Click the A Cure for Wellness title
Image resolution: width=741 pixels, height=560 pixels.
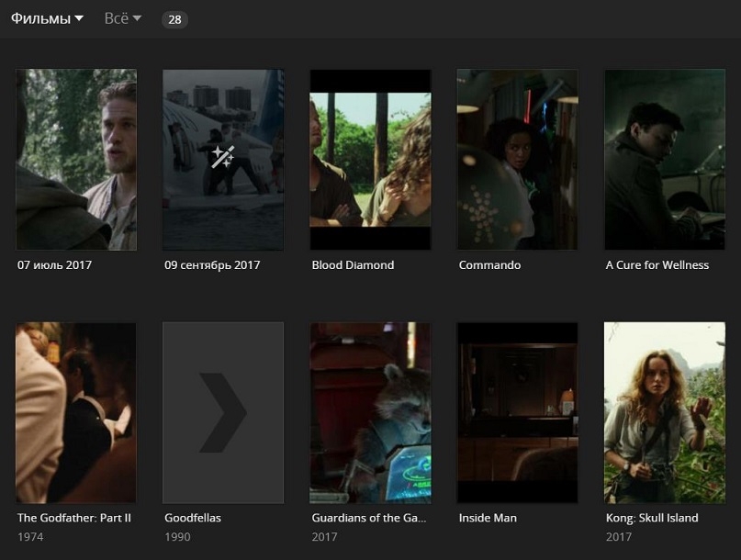pos(657,265)
